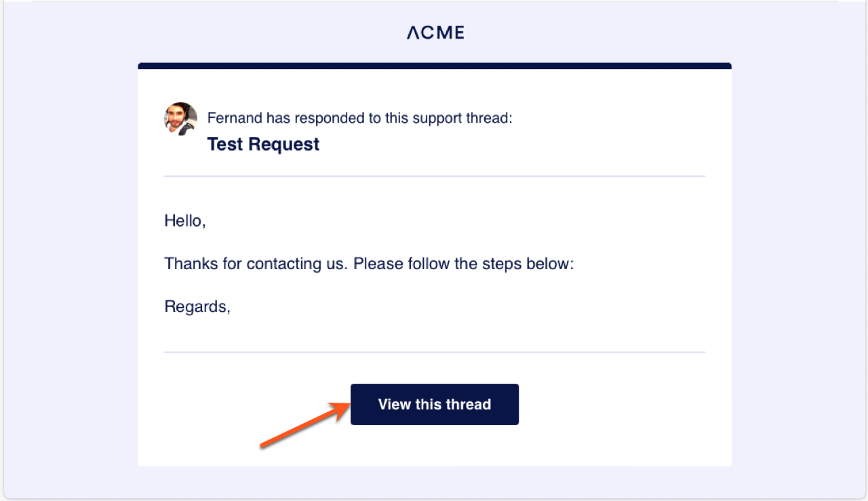
Task: Click the divider line under Test Request
Action: (x=434, y=176)
